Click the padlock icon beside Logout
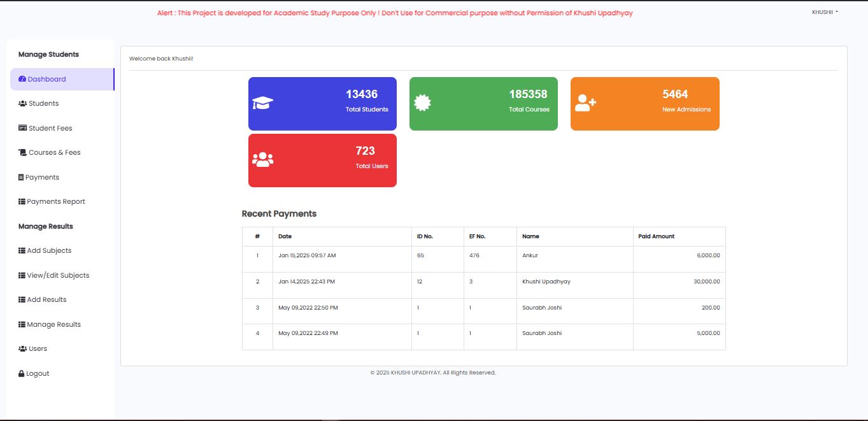 pyautogui.click(x=22, y=374)
